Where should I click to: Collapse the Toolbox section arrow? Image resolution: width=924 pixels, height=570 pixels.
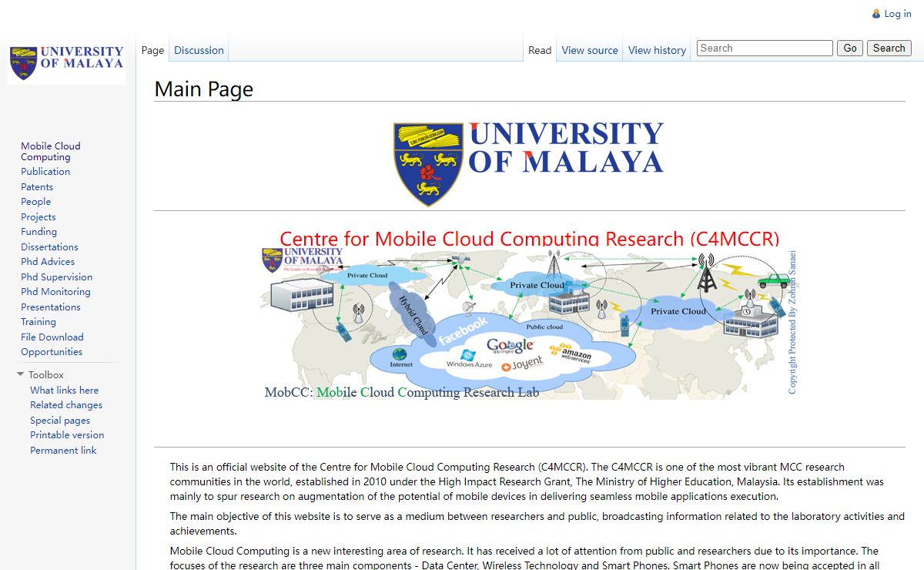[21, 375]
